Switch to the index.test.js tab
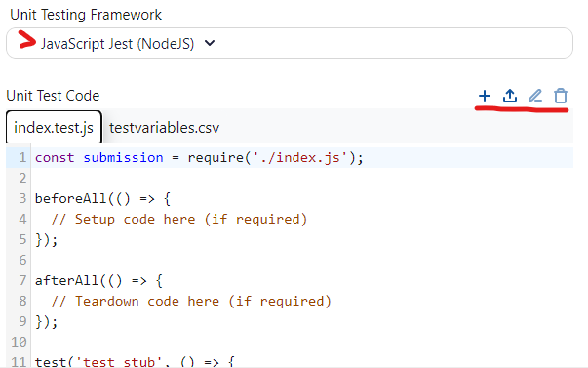Screen dimensions: 588x368 pyautogui.click(x=54, y=127)
